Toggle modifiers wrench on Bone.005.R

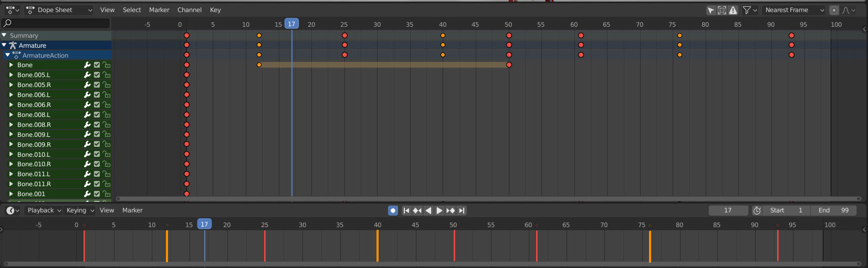coord(87,85)
